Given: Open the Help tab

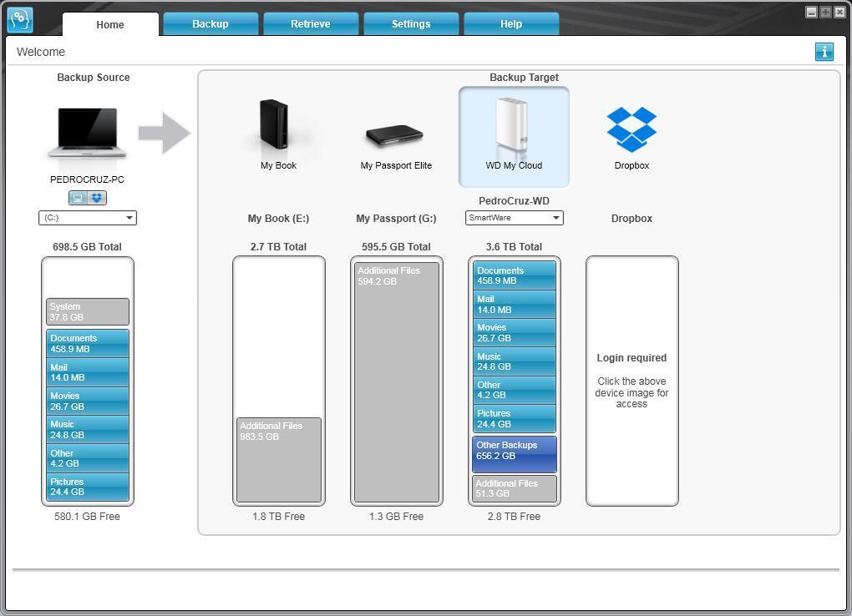Looking at the screenshot, I should click(x=510, y=24).
